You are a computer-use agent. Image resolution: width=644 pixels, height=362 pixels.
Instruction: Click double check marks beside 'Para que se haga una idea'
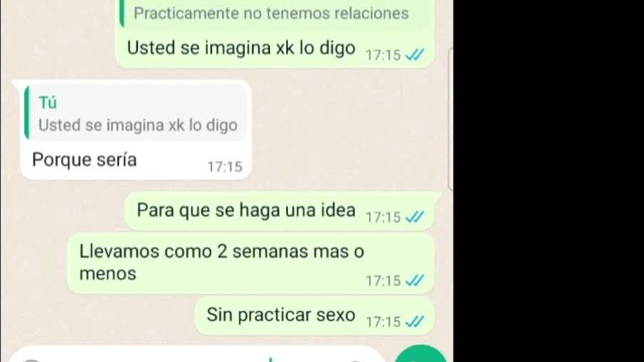click(415, 217)
